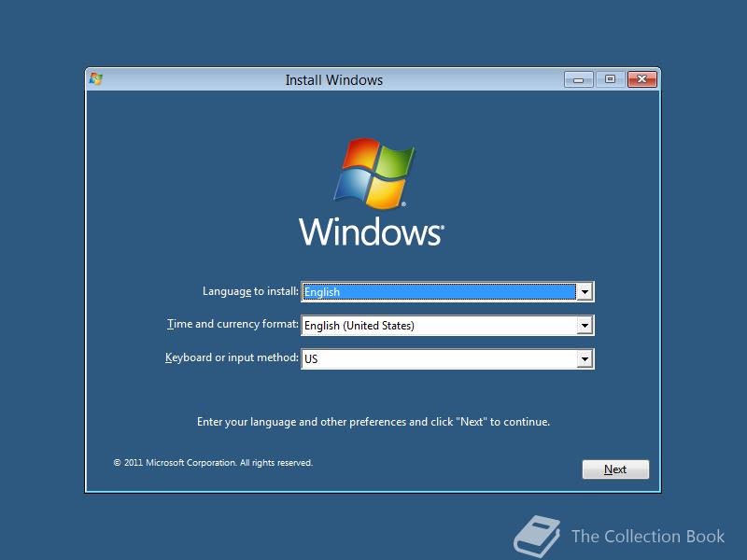This screenshot has width=747, height=560.
Task: Click the "Time and currency format:" label
Action: (233, 324)
